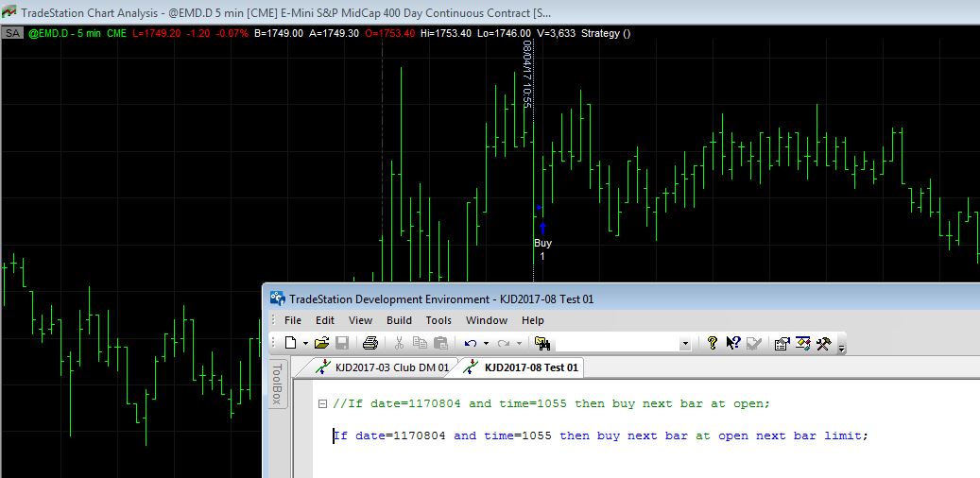
Task: Click the V=3,633 volume value
Action: pos(557,33)
